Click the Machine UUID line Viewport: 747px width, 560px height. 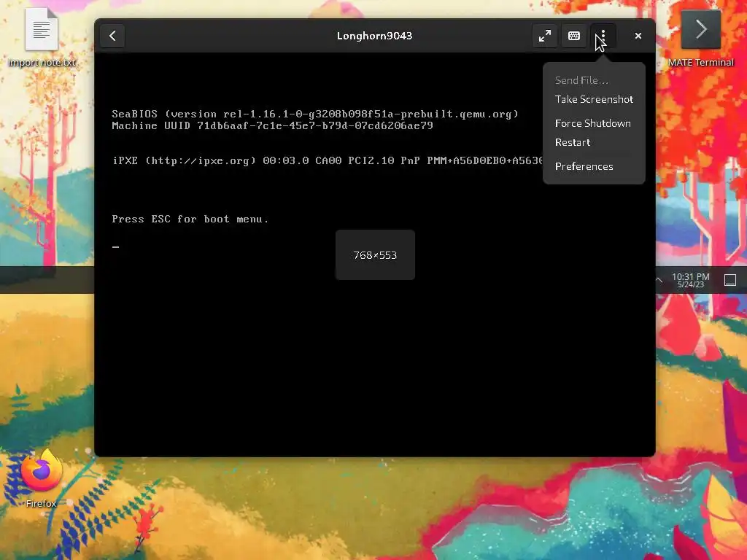coord(272,125)
